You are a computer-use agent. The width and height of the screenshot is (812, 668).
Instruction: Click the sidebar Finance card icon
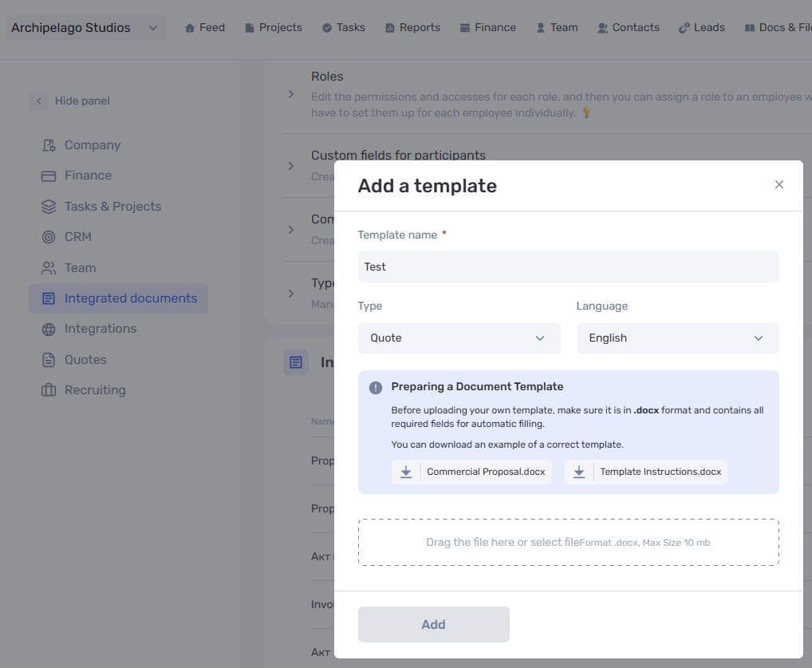click(x=49, y=176)
